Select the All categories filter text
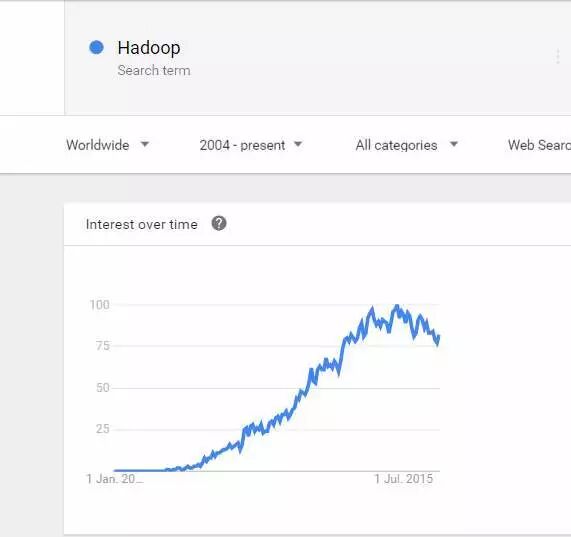The height and width of the screenshot is (537, 571). click(396, 145)
